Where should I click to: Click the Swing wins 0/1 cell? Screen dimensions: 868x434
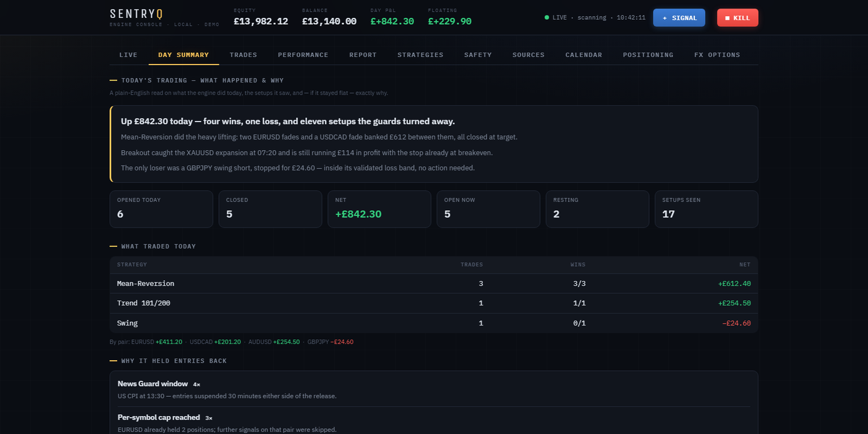[x=579, y=323]
